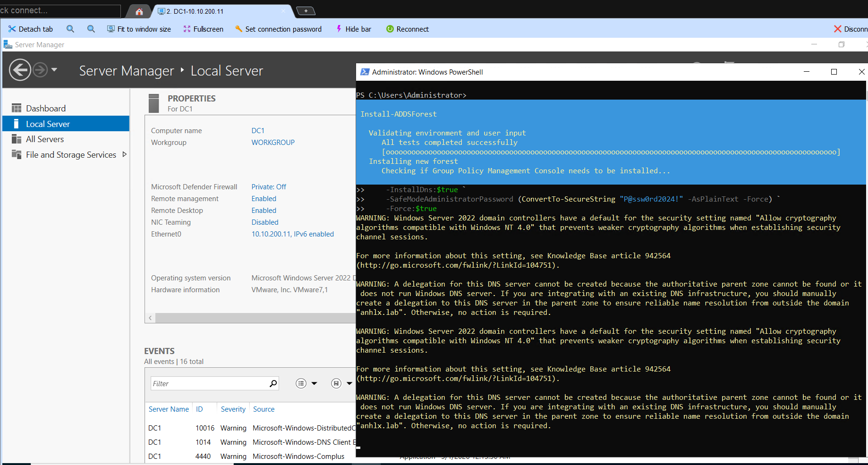Sort events by Server Name column
The image size is (868, 465).
pos(169,409)
